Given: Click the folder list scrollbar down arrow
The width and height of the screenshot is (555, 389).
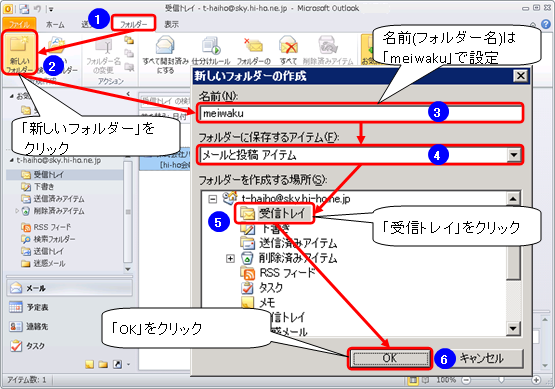Looking at the screenshot, I should [x=513, y=328].
